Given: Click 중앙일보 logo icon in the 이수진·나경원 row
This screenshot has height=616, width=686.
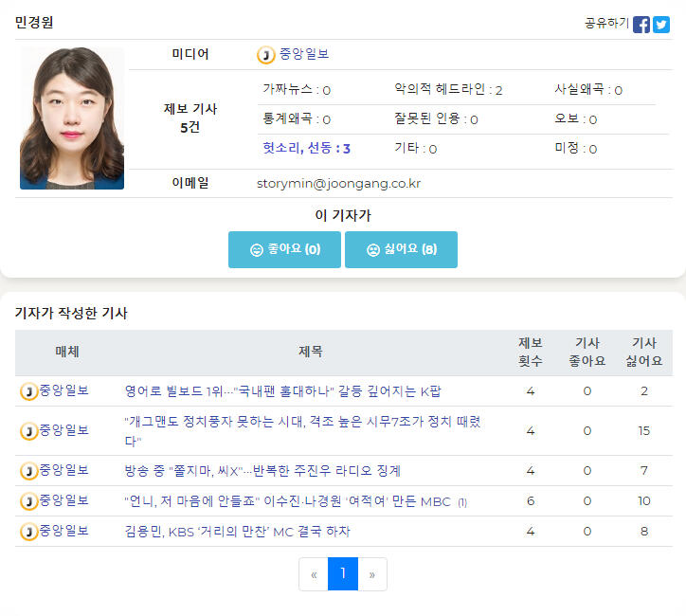Looking at the screenshot, I should point(28,501).
